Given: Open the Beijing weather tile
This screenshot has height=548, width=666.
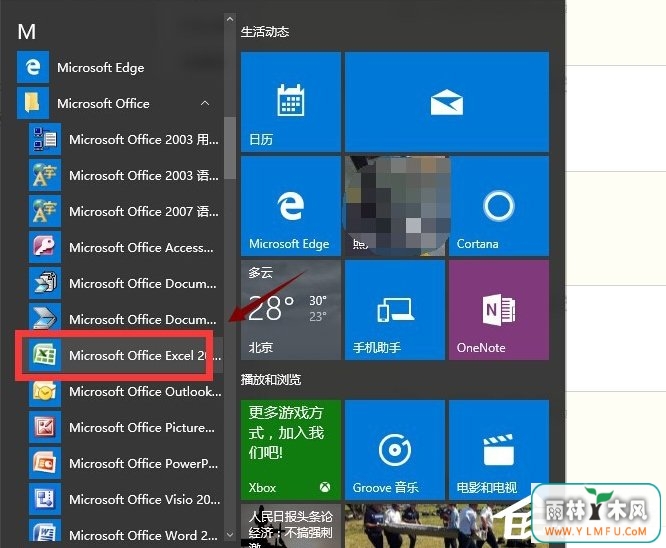Looking at the screenshot, I should click(x=291, y=310).
